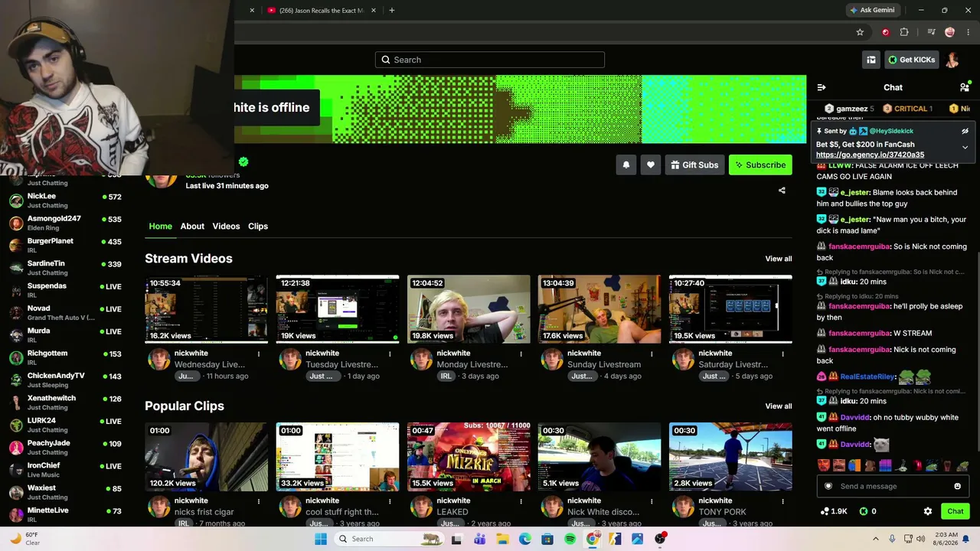Expand the pinned message chevron
This screenshot has width=980, height=551.
tap(965, 147)
